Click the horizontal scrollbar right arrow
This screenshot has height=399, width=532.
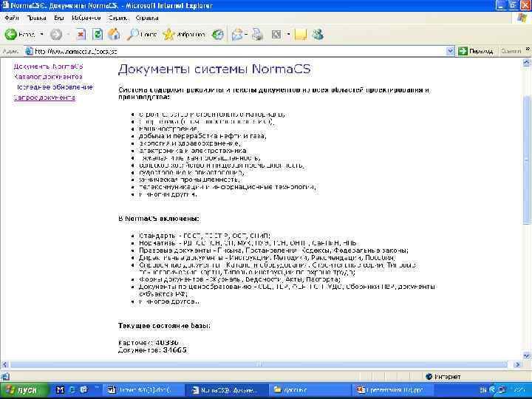518,364
